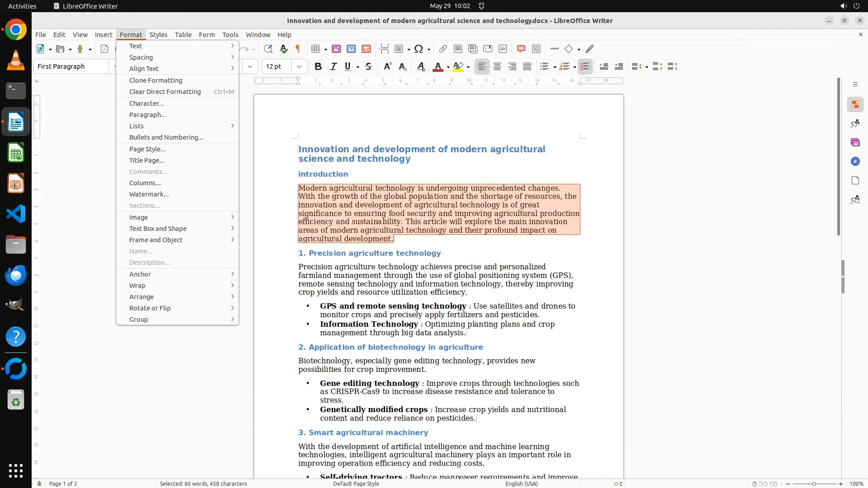
Task: Insert special character omega icon
Action: (419, 49)
